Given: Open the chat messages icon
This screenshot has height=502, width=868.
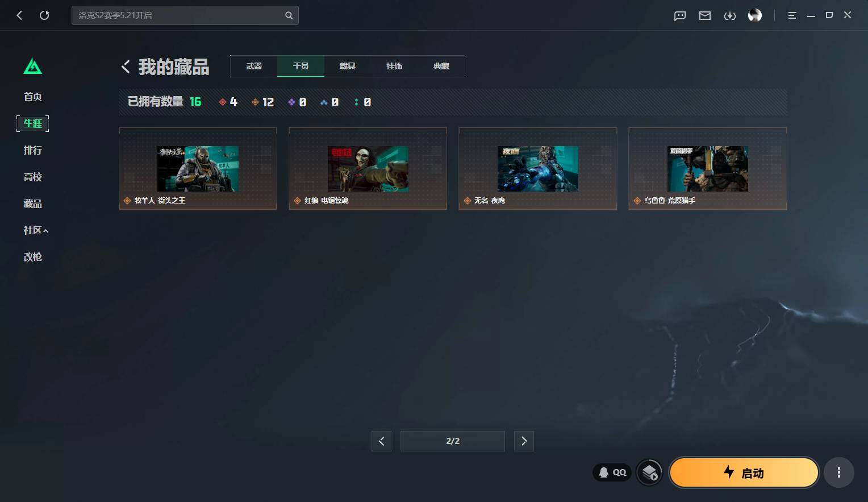Looking at the screenshot, I should pos(680,16).
